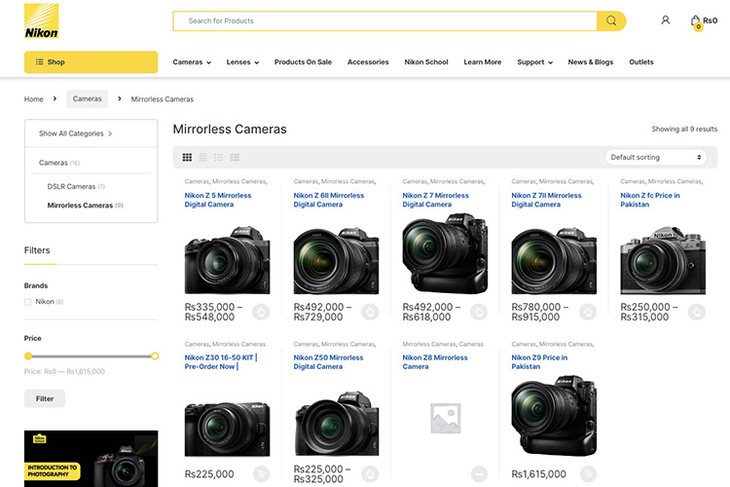Switch to small list view layout
The height and width of the screenshot is (487, 730).
pyautogui.click(x=218, y=157)
